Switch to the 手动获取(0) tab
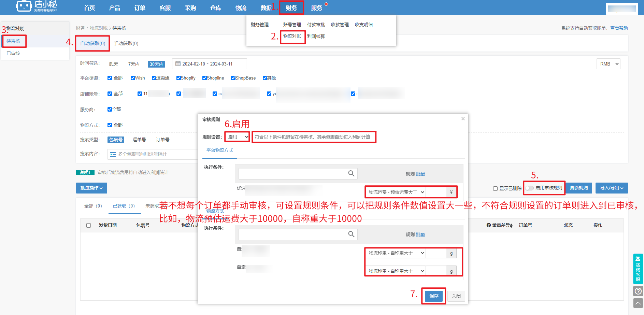The height and width of the screenshot is (315, 644). click(x=126, y=43)
